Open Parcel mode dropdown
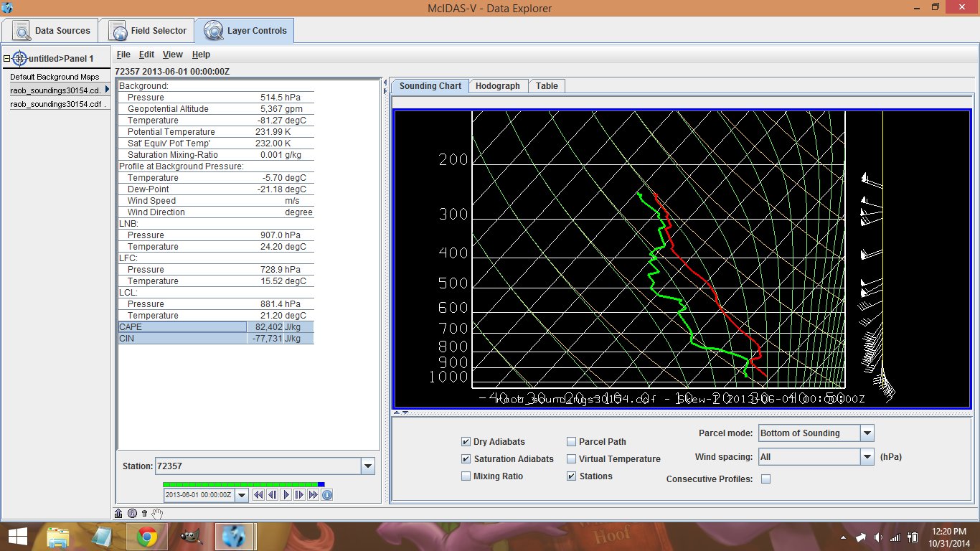Image resolution: width=980 pixels, height=551 pixels. coord(867,433)
